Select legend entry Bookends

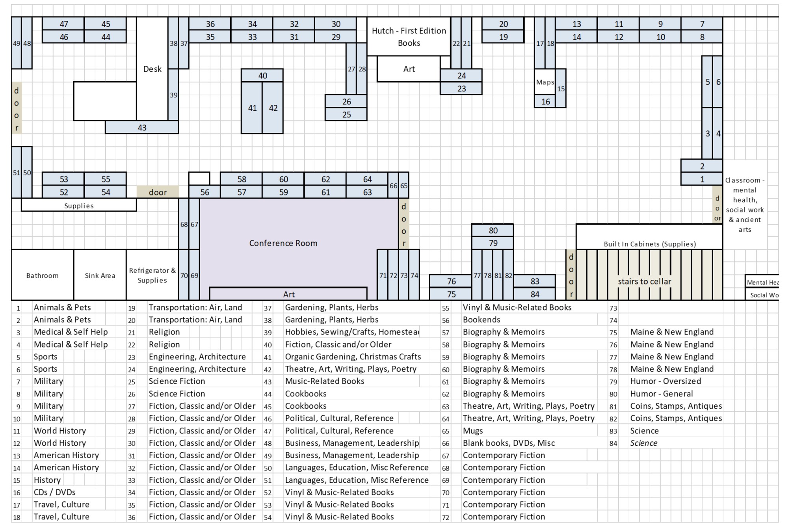(x=481, y=320)
